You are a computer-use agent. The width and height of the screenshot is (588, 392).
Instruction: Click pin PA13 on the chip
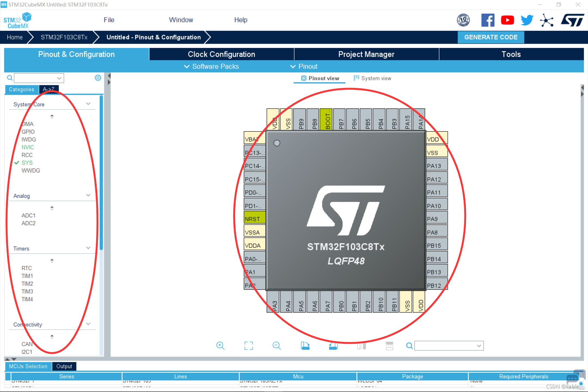[437, 164]
